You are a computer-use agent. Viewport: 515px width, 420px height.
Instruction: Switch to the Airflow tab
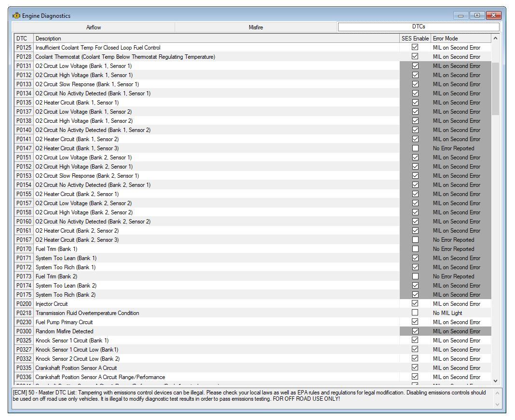pos(94,27)
